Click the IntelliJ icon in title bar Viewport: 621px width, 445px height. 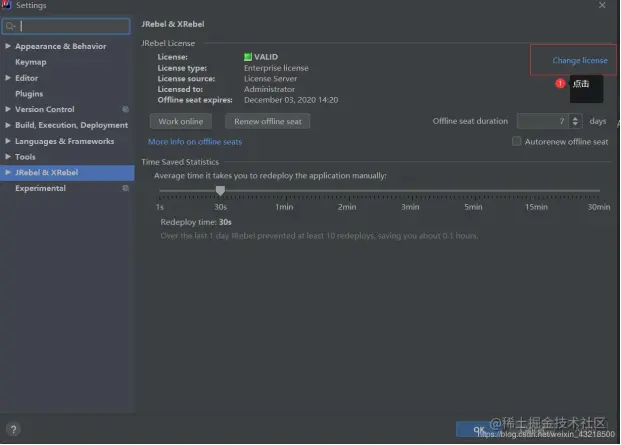(x=6, y=5)
